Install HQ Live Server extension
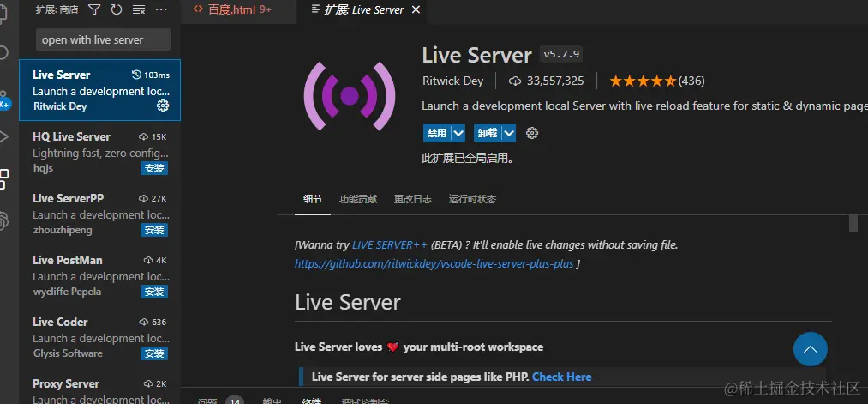This screenshot has height=404, width=868. pyautogui.click(x=154, y=168)
